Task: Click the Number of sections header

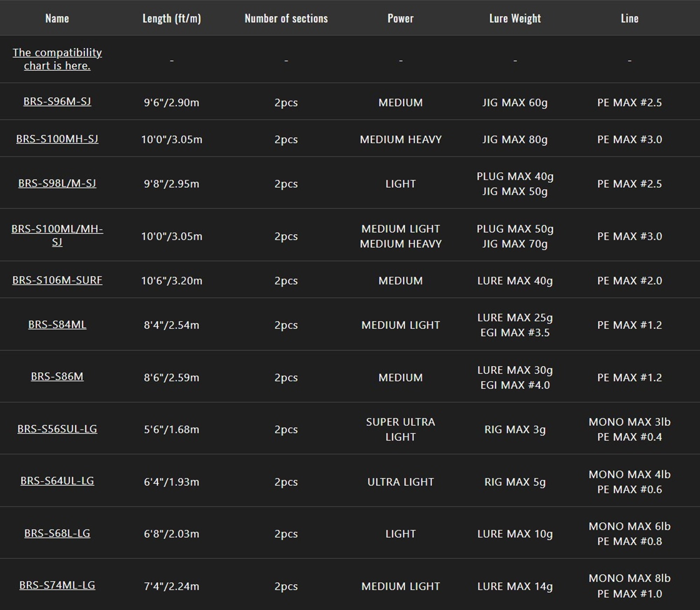Action: click(x=286, y=18)
